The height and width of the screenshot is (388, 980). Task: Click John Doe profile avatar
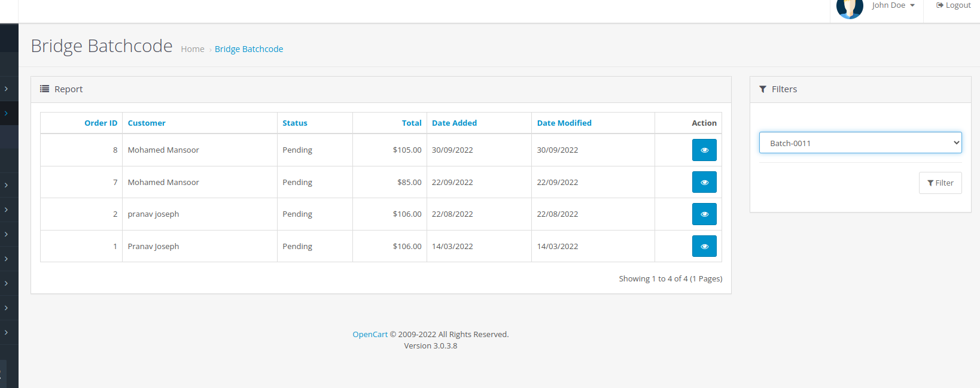849,7
